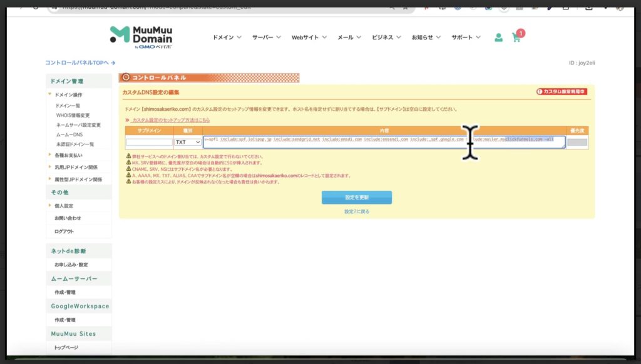Open the Webサイト navigation menu
The width and height of the screenshot is (641, 364).
(x=309, y=38)
